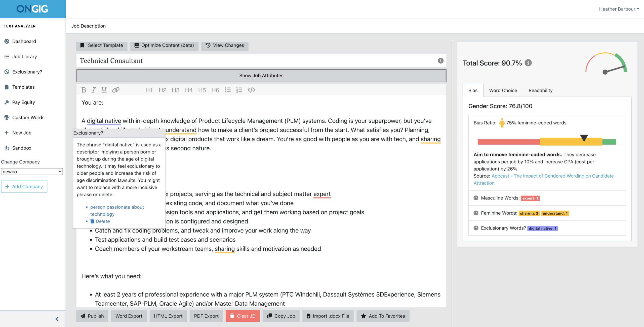The height and width of the screenshot is (327, 644).
Task: Click the red Clear JD button
Action: (x=243, y=316)
